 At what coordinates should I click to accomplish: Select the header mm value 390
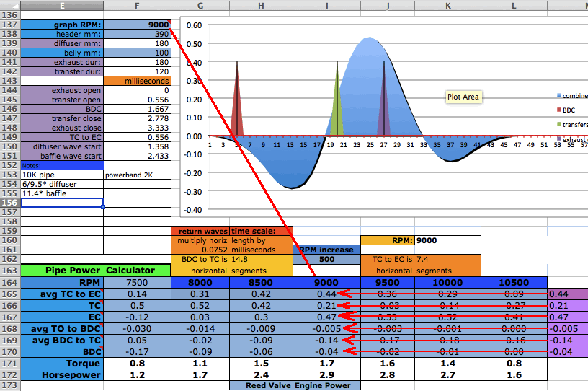[137, 34]
